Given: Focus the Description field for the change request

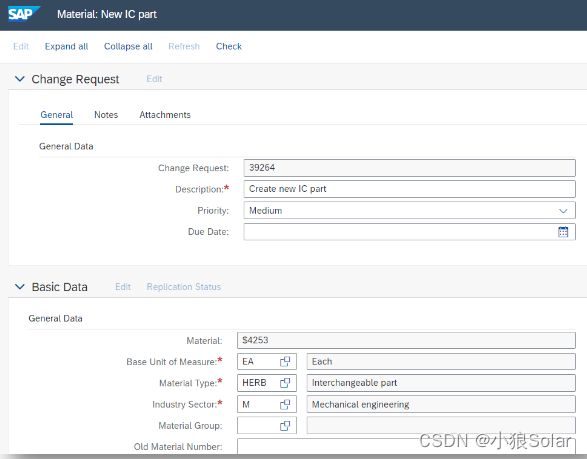Looking at the screenshot, I should pyautogui.click(x=410, y=189).
